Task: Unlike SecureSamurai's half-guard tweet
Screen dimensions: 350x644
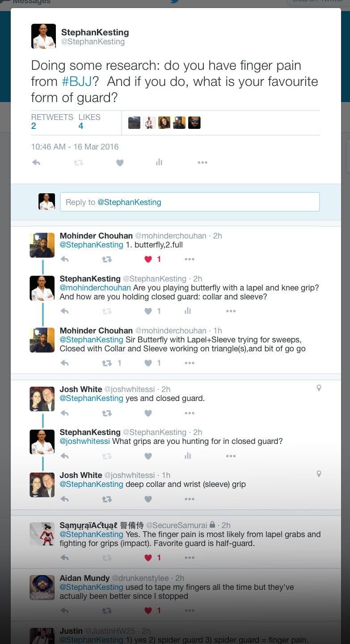Action: click(148, 558)
